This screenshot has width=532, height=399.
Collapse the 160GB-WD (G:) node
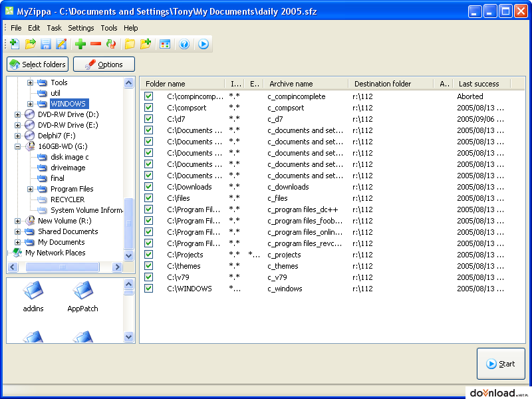click(x=18, y=146)
